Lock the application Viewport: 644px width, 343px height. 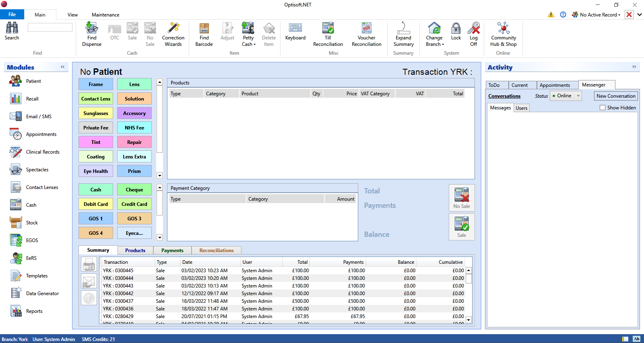click(456, 31)
